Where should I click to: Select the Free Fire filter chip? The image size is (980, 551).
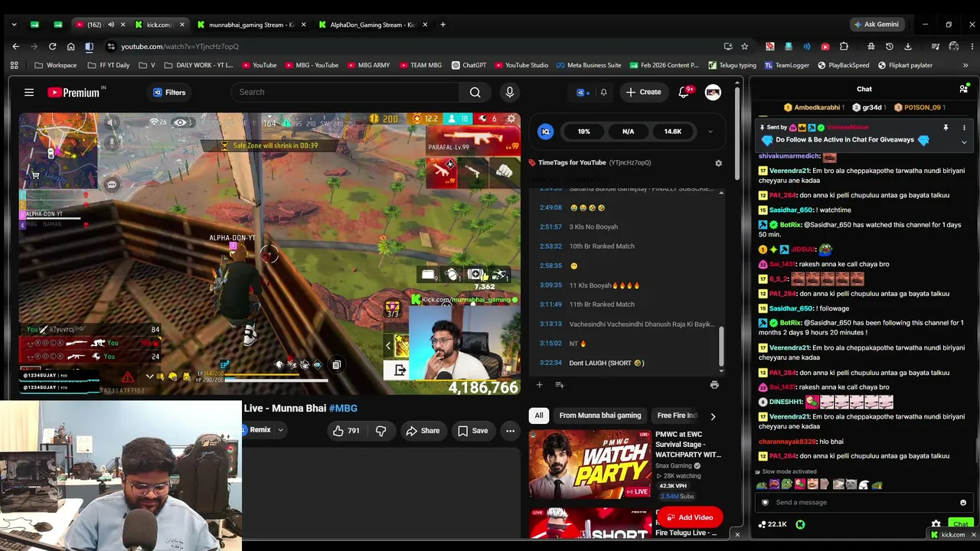tap(677, 416)
